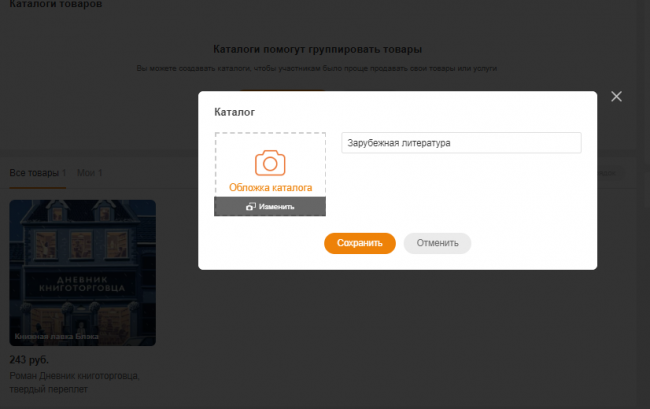This screenshot has width=650, height=409.
Task: Click the catalog description text under the heading
Action: (317, 69)
